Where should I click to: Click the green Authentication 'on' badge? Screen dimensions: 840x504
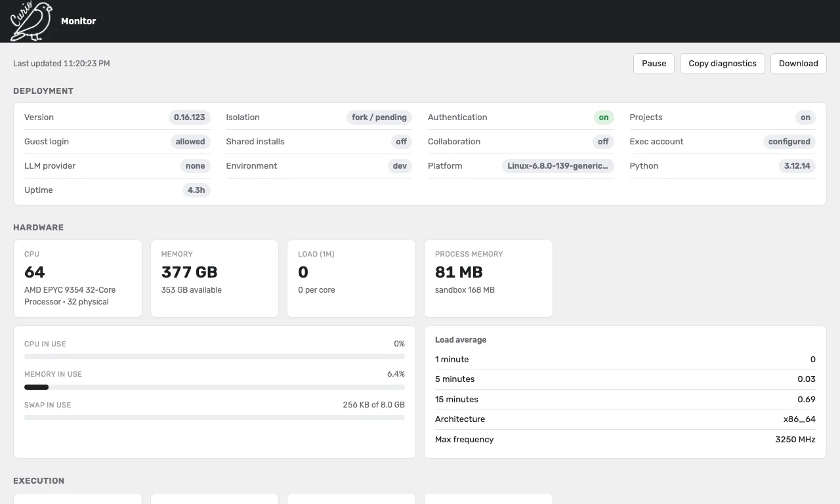click(x=604, y=117)
